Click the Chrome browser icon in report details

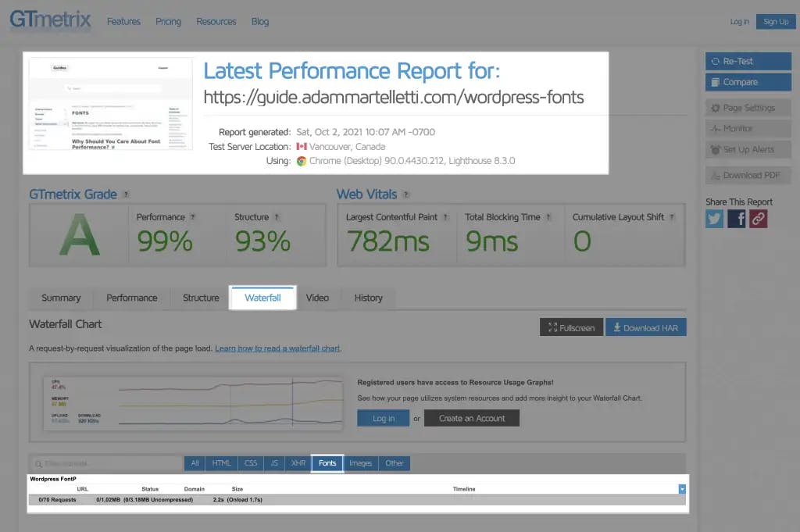coord(302,161)
